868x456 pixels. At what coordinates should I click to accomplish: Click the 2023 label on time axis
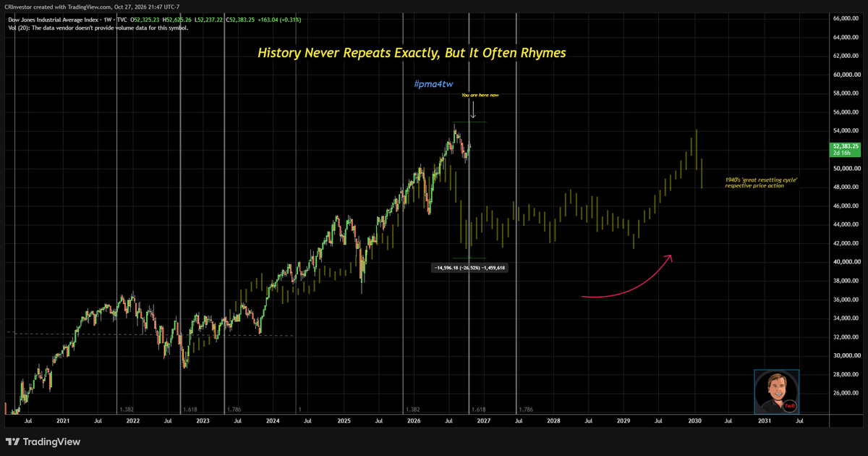coord(203,420)
